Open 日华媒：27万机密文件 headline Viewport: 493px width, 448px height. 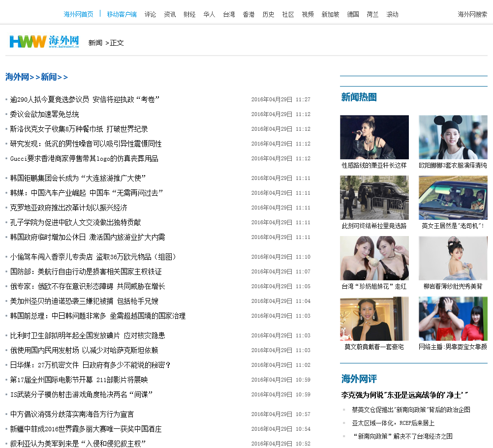point(91,365)
